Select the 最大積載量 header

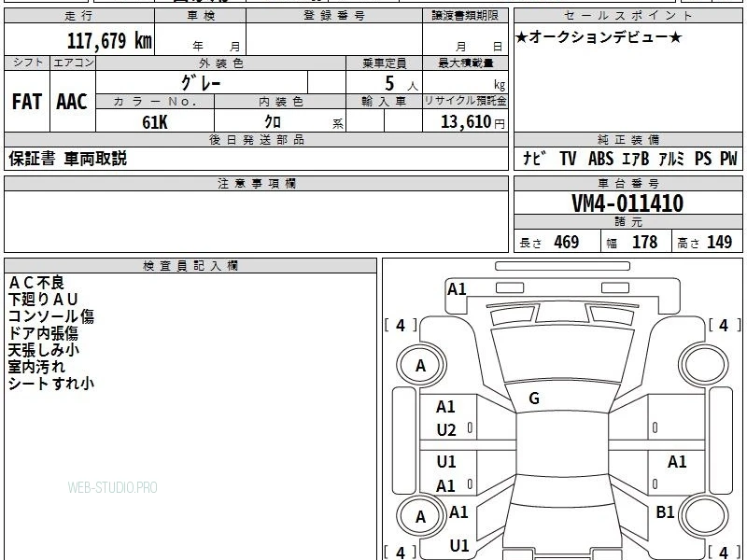pos(465,63)
